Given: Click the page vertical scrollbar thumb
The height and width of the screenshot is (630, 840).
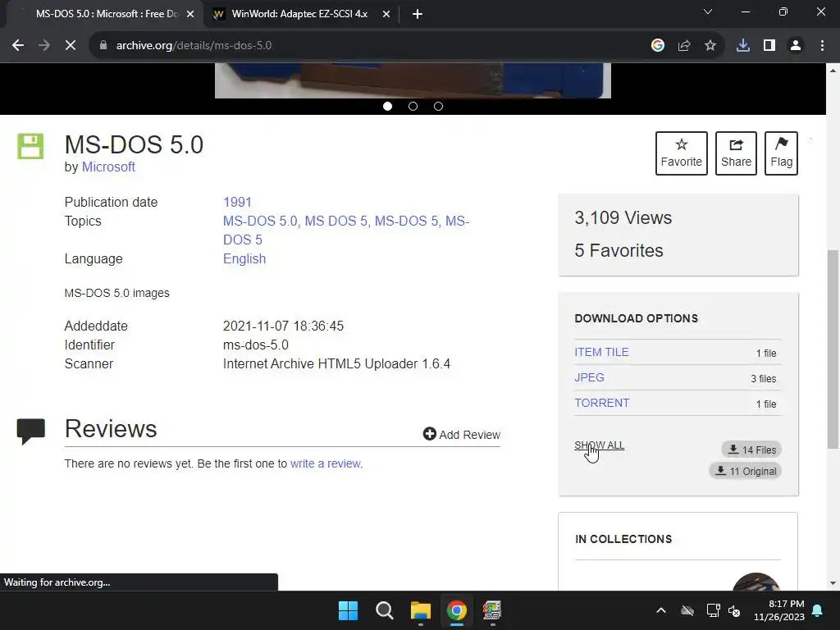Looking at the screenshot, I should pyautogui.click(x=833, y=349).
